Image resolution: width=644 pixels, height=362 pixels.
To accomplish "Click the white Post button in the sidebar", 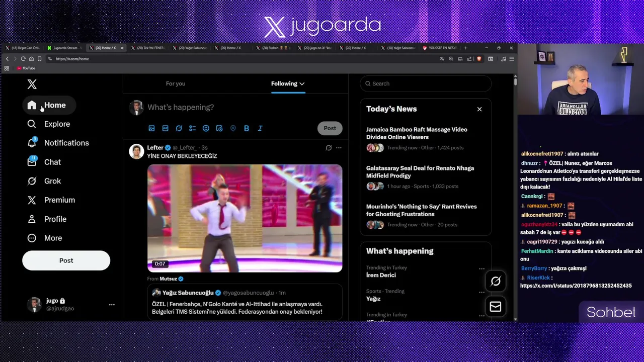I will point(66,260).
